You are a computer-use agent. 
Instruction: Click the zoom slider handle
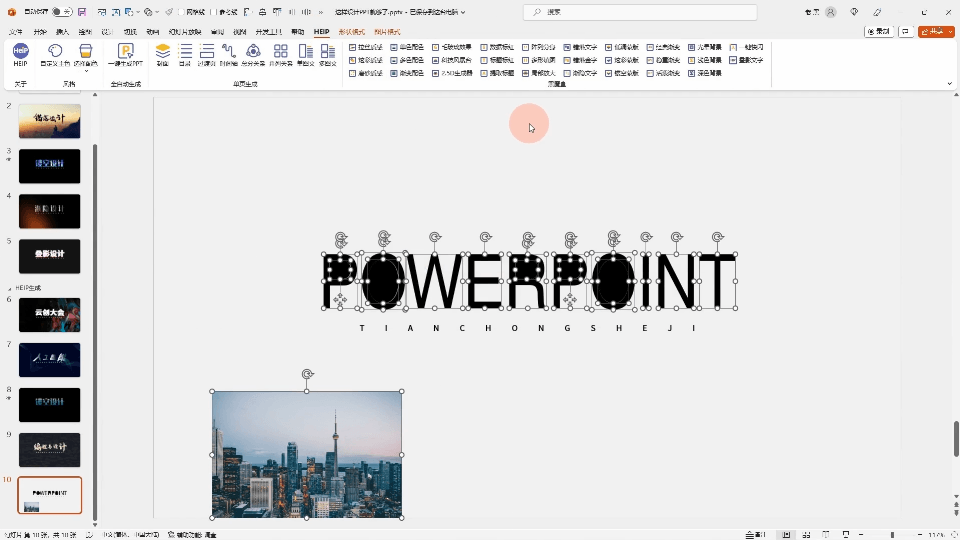pos(892,534)
